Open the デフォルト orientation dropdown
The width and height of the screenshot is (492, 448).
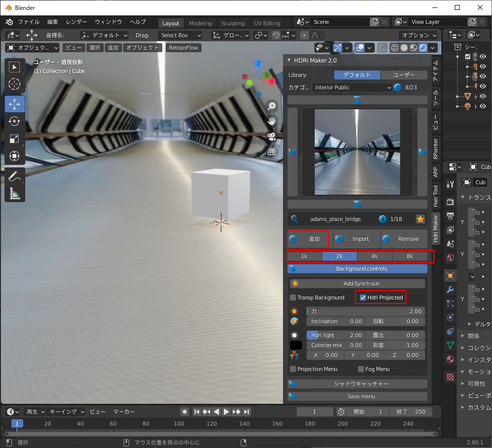click(104, 35)
